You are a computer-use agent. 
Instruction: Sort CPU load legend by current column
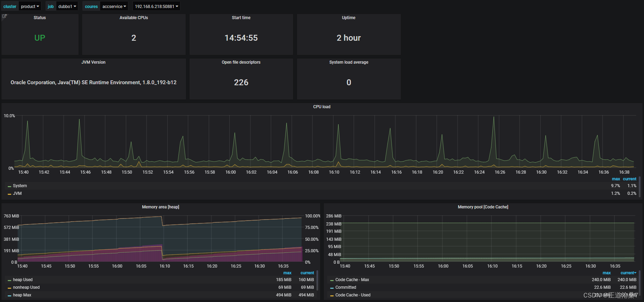[x=629, y=179]
